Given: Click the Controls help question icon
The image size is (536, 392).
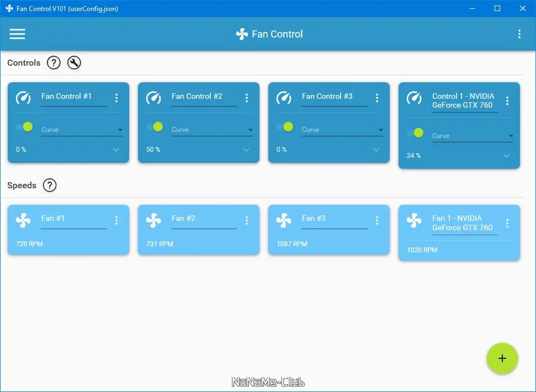Looking at the screenshot, I should (x=54, y=62).
